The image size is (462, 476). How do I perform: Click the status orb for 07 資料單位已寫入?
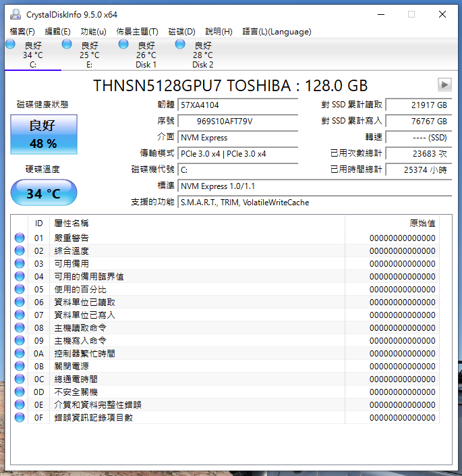pos(20,315)
